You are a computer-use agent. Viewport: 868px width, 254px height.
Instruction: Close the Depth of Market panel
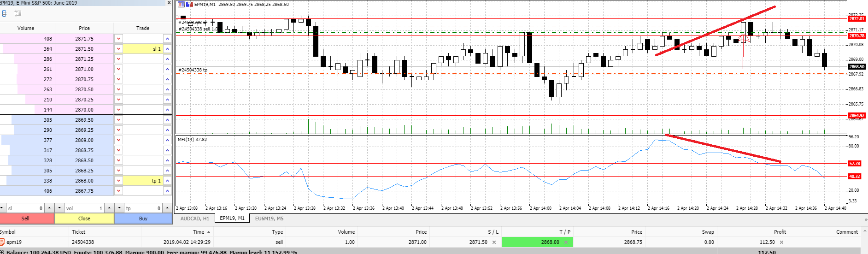pyautogui.click(x=169, y=3)
